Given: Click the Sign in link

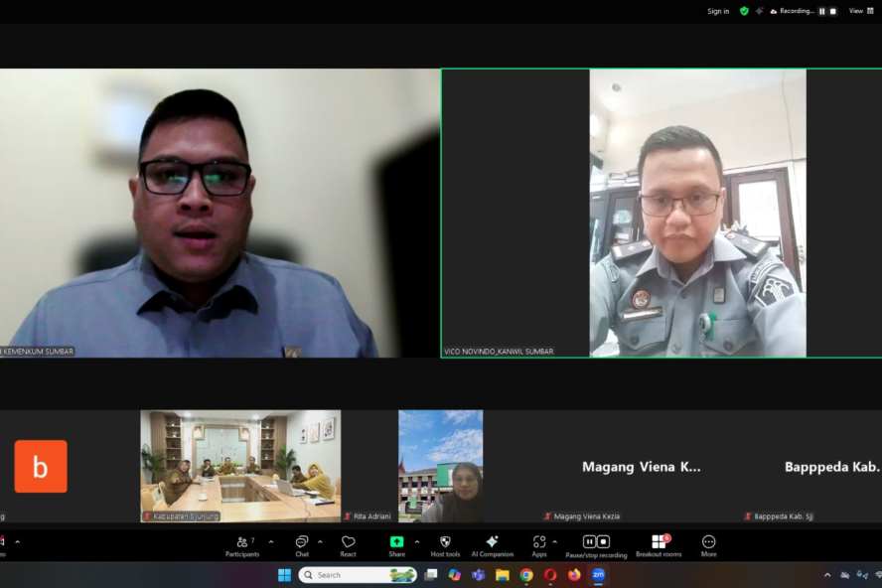Looking at the screenshot, I should [718, 11].
